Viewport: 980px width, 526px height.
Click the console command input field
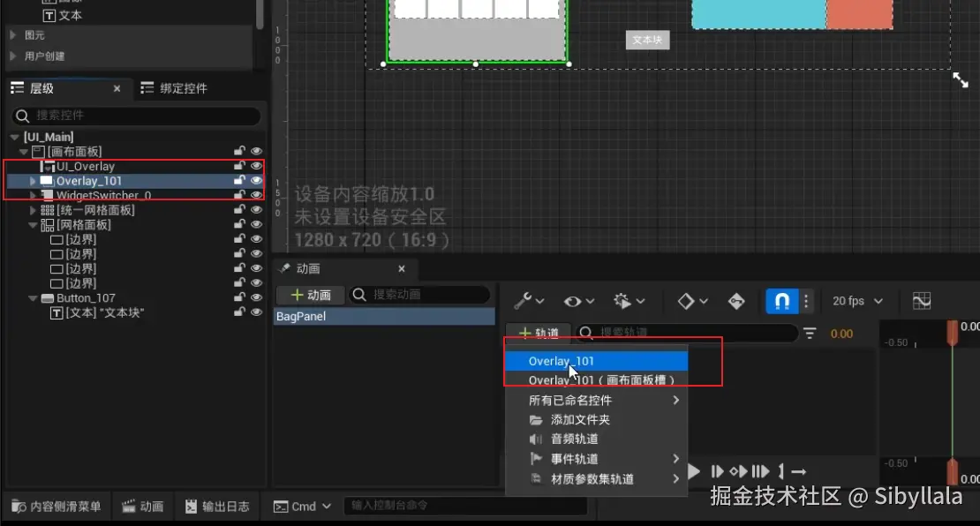click(465, 506)
